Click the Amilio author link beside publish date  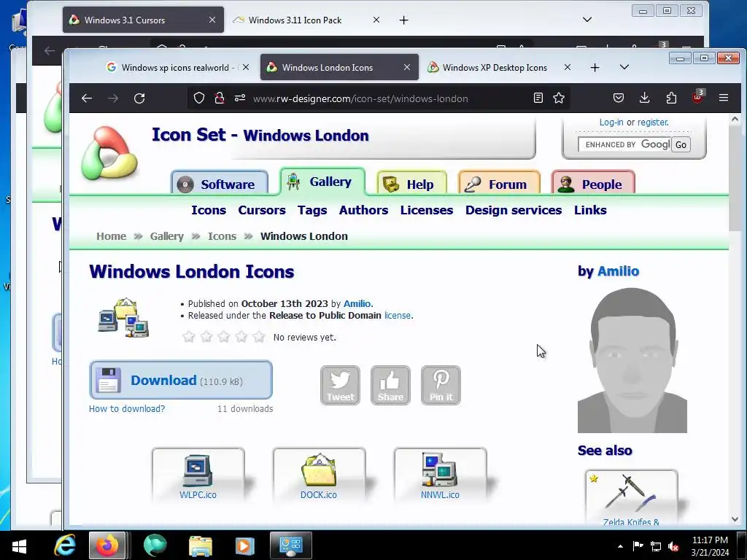(357, 304)
